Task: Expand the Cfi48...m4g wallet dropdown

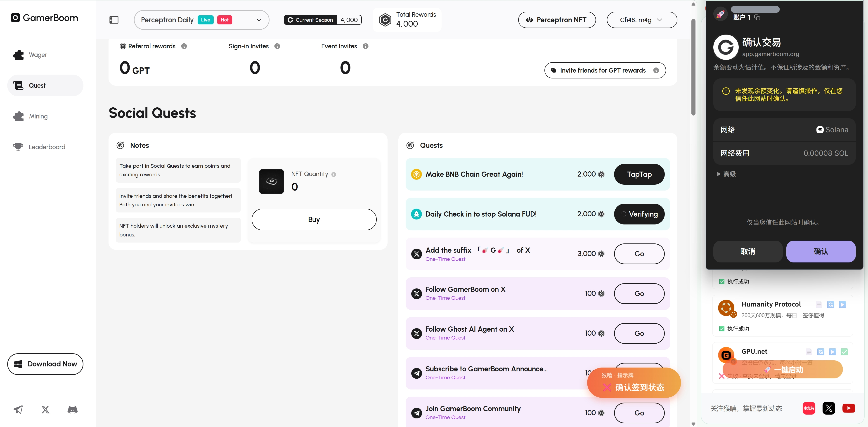Action: pos(642,20)
